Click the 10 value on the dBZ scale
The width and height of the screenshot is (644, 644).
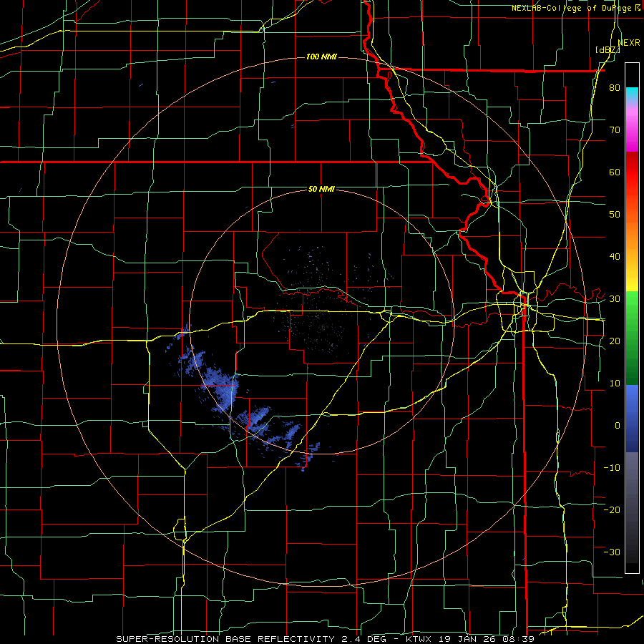tap(615, 384)
